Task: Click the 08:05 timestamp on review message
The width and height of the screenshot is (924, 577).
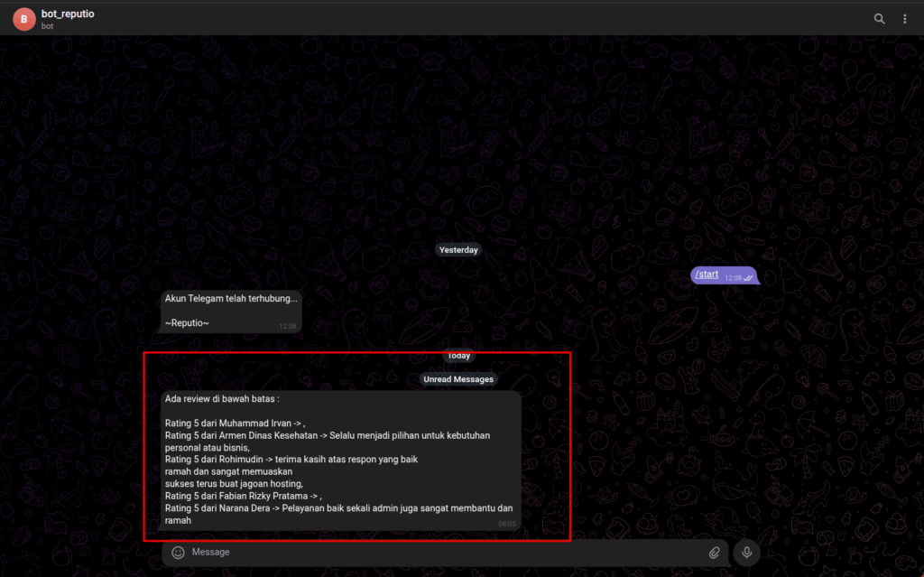Action: (507, 523)
